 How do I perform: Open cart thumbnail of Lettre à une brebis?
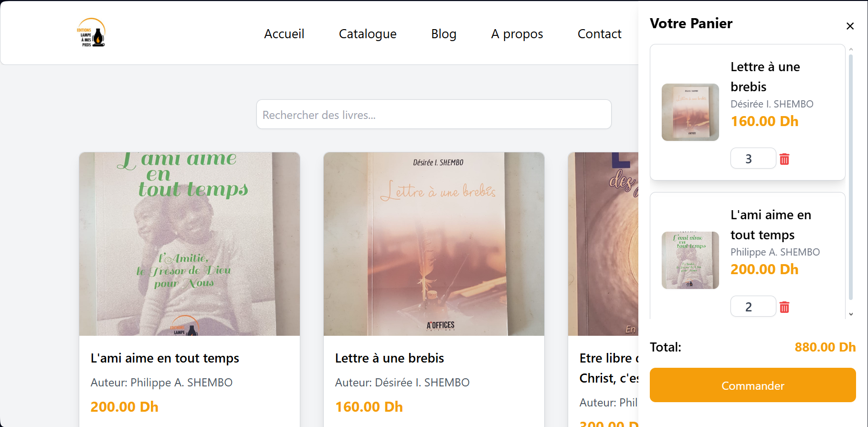[690, 112]
